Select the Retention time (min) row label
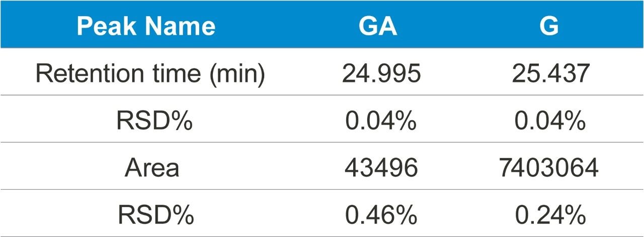Image resolution: width=644 pixels, height=237 pixels. [150, 74]
